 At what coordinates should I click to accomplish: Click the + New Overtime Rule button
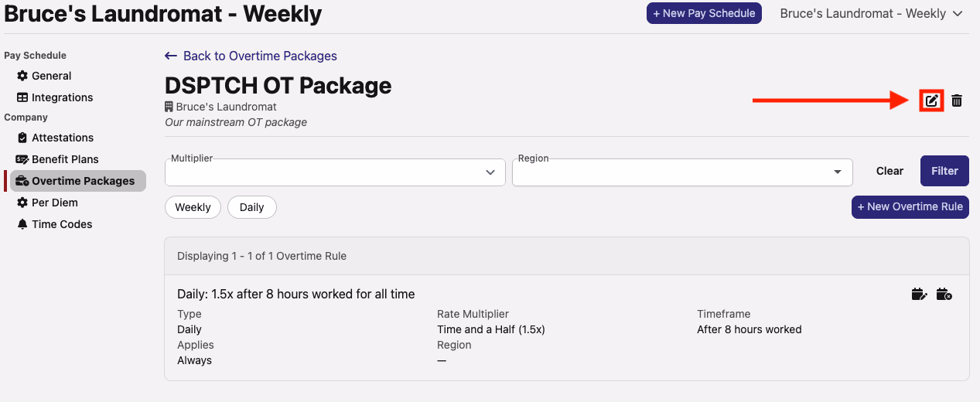click(x=910, y=206)
